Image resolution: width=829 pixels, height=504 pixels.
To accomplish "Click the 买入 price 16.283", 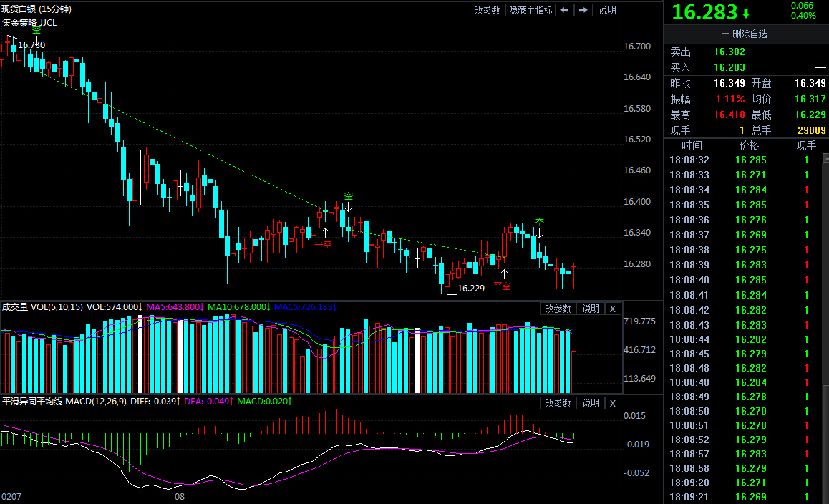I will click(x=729, y=68).
